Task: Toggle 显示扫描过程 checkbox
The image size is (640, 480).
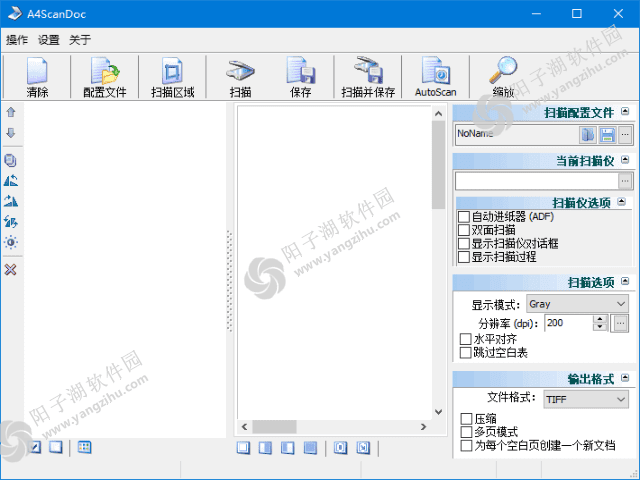Action: point(464,257)
